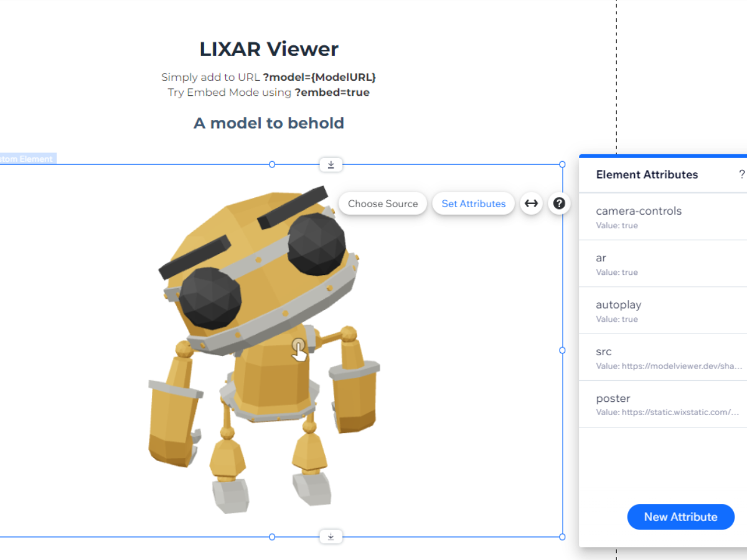Viewport: 747px width, 560px height.
Task: Add a New Attribute
Action: [680, 517]
